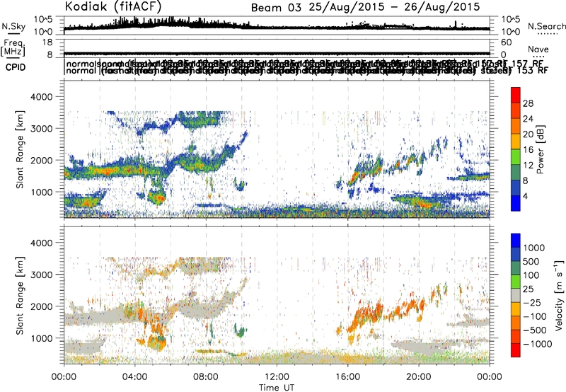Screen dimensions: 566x392
Task: Select the CPID row label
Action: (16, 67)
